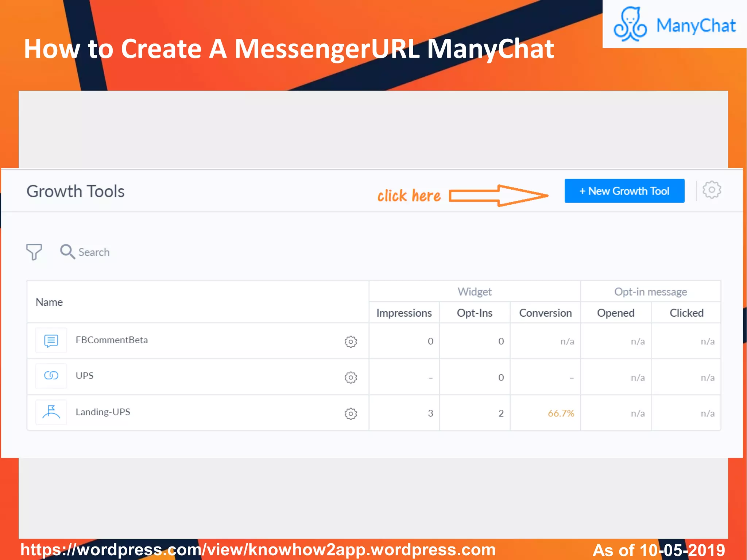Click the Name column header
This screenshot has width=747, height=560.
(49, 302)
